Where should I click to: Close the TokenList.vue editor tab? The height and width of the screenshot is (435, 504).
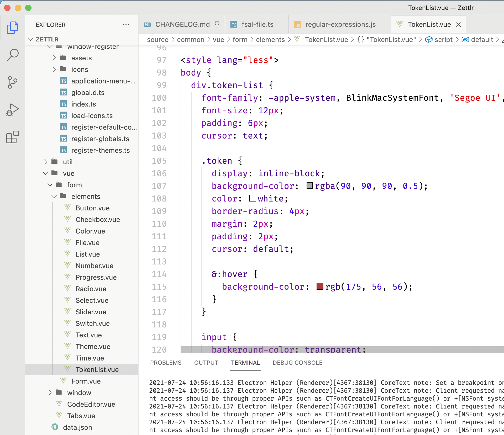coord(459,24)
